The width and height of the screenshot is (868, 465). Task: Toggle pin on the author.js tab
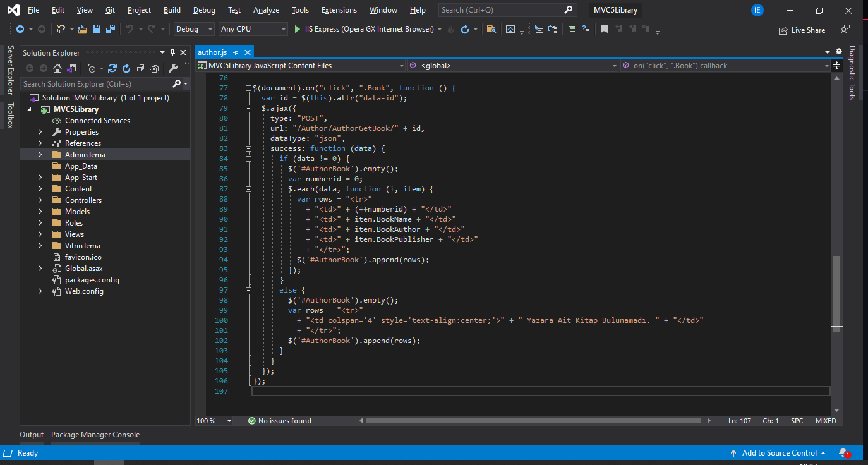tap(236, 52)
